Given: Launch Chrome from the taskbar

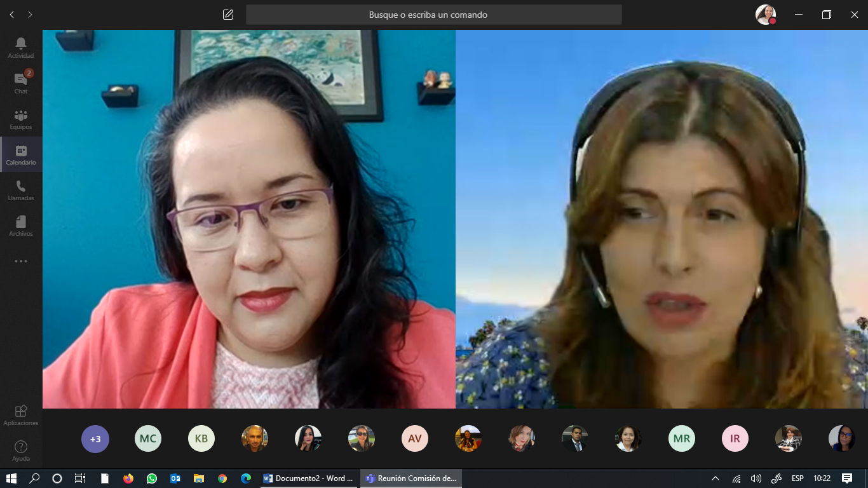Looking at the screenshot, I should pyautogui.click(x=222, y=478).
